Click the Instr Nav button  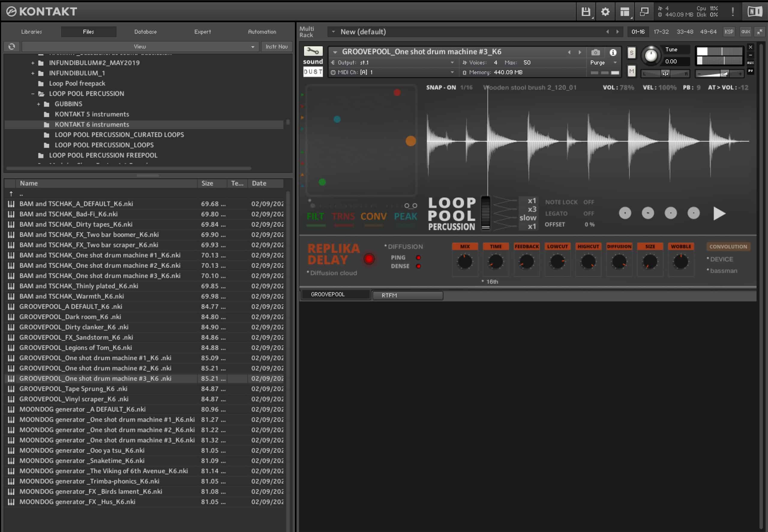click(277, 47)
